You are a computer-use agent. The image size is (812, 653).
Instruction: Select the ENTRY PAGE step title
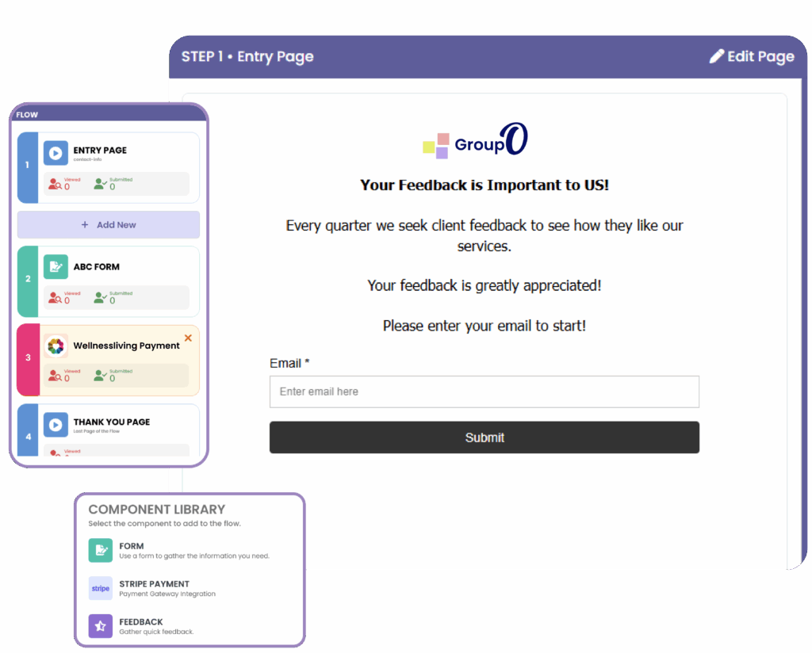(100, 150)
